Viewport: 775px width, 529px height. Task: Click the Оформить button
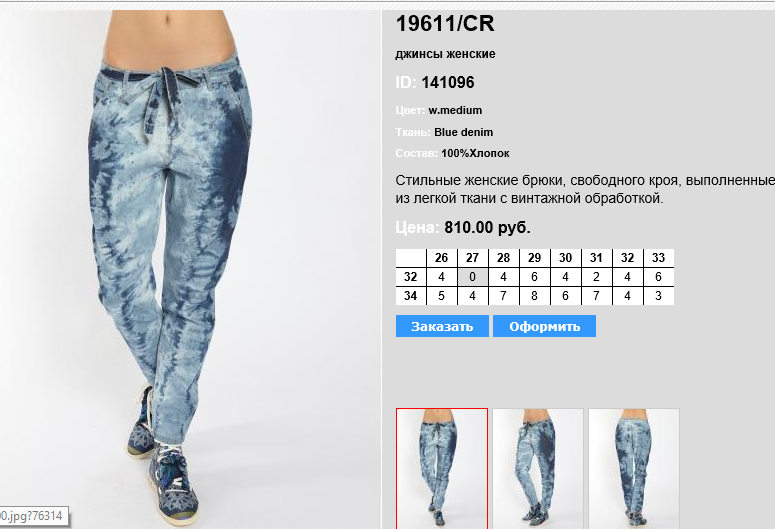point(544,326)
